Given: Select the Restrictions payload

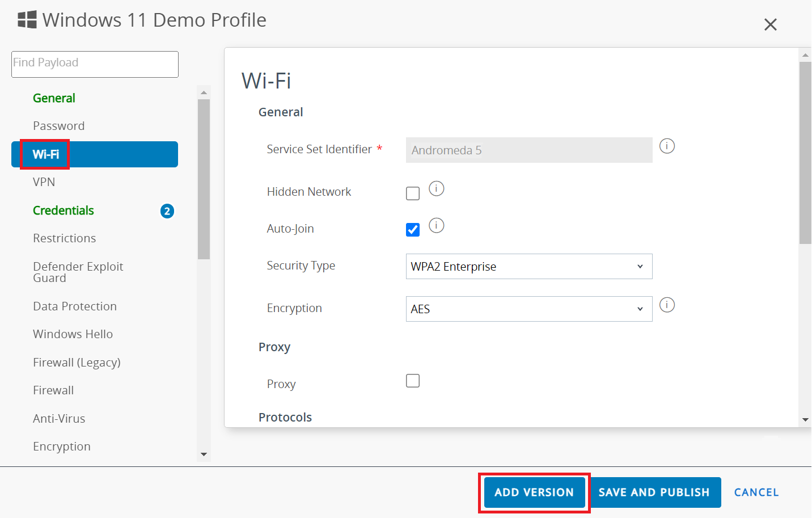Looking at the screenshot, I should (x=64, y=238).
